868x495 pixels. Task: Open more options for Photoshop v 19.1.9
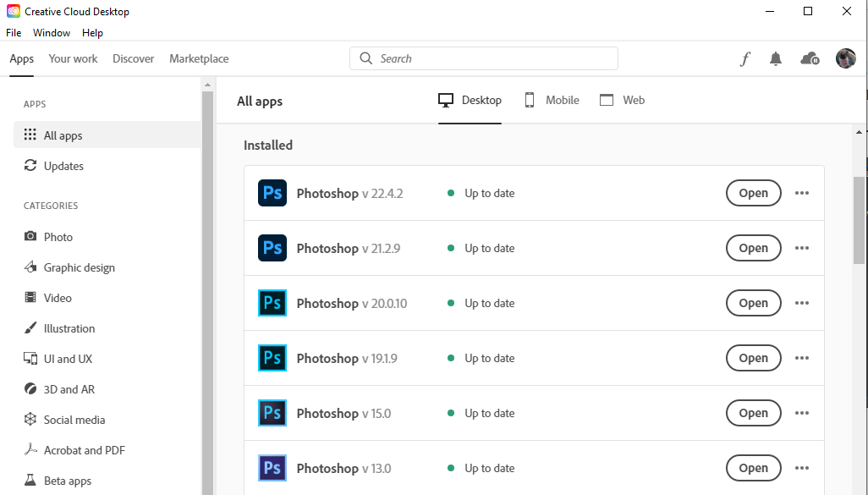pos(801,358)
